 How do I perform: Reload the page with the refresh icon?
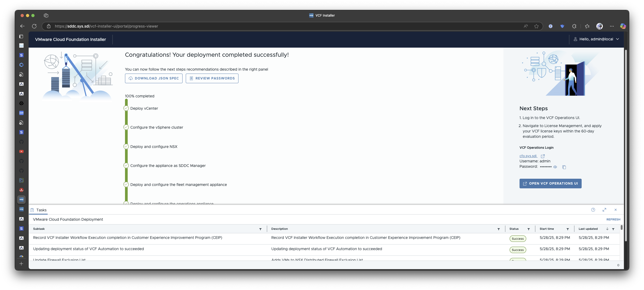point(34,26)
